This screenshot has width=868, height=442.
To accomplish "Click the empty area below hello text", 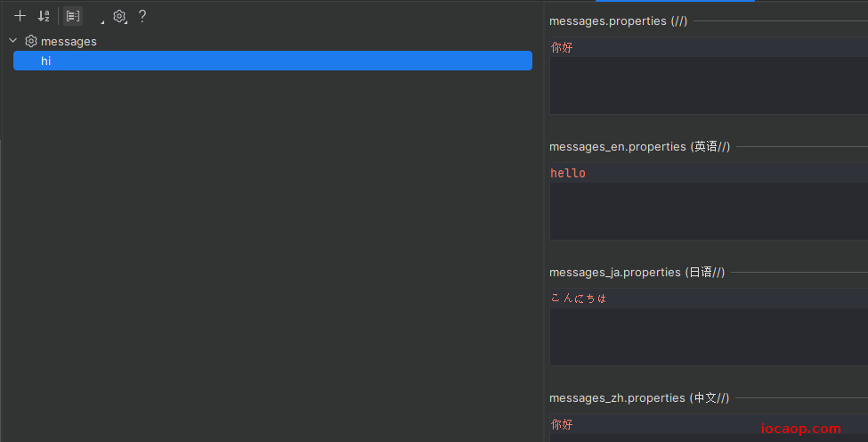I will 709,211.
